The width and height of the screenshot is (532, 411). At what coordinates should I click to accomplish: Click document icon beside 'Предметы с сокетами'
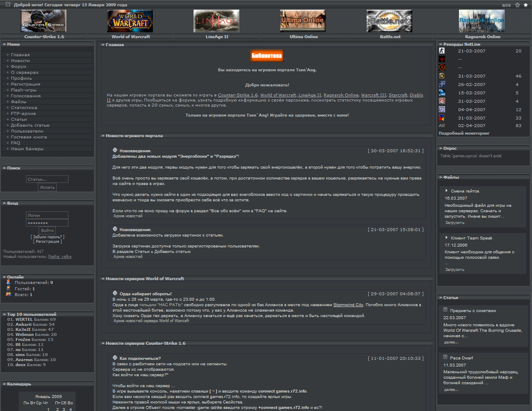coord(446,310)
